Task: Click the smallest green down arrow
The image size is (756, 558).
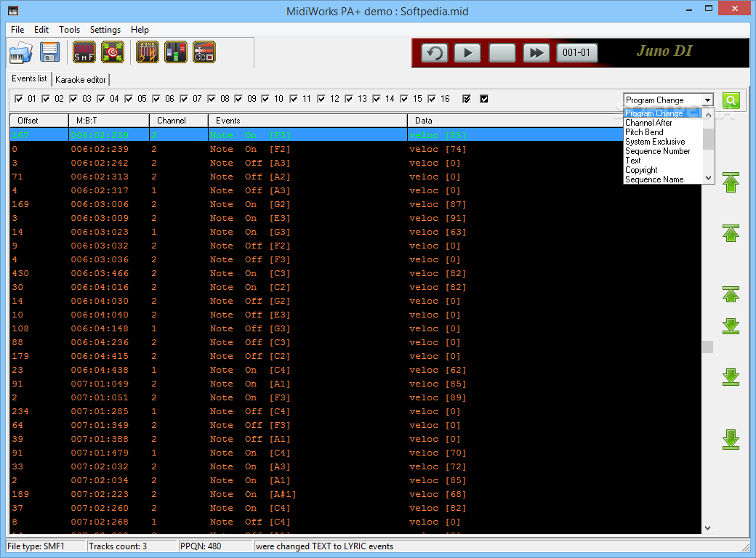Action: point(731,326)
